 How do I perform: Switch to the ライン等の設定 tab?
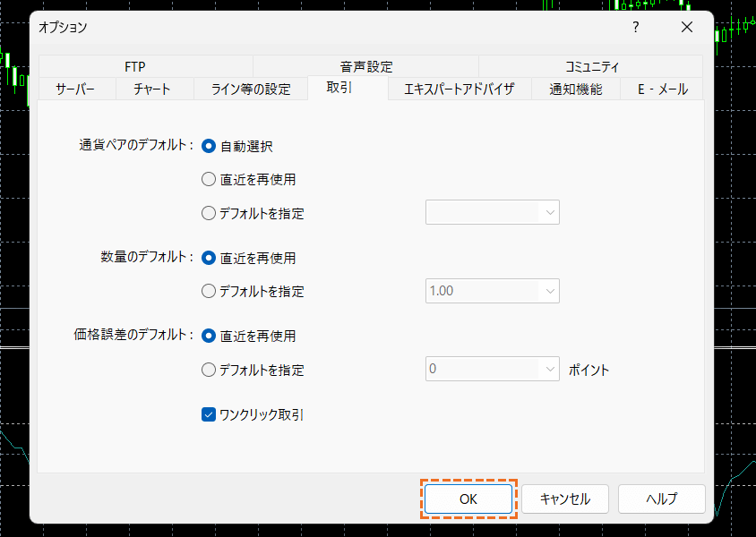[252, 89]
